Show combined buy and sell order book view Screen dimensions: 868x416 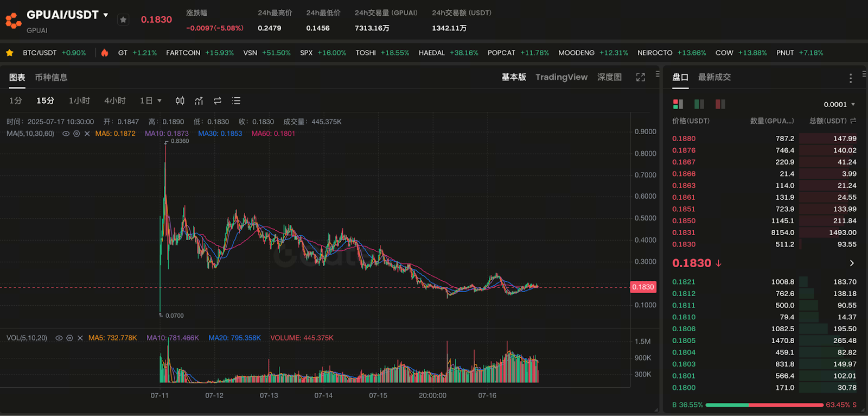tap(678, 104)
